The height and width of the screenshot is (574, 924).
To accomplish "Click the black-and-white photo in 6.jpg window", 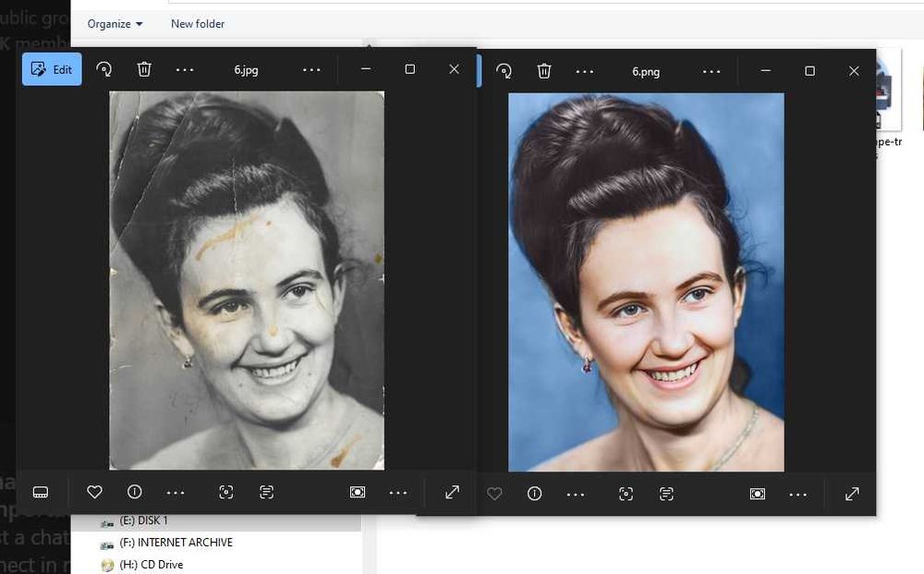I will coord(247,280).
